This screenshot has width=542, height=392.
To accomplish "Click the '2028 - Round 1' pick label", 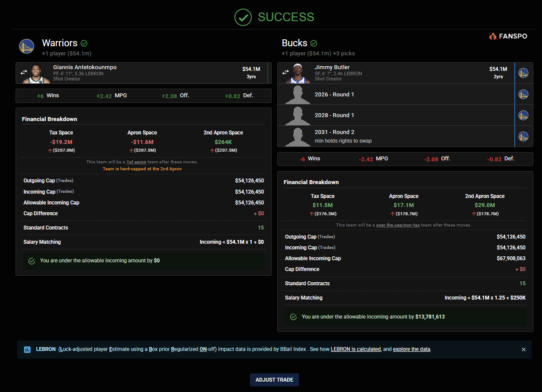I will (334, 115).
